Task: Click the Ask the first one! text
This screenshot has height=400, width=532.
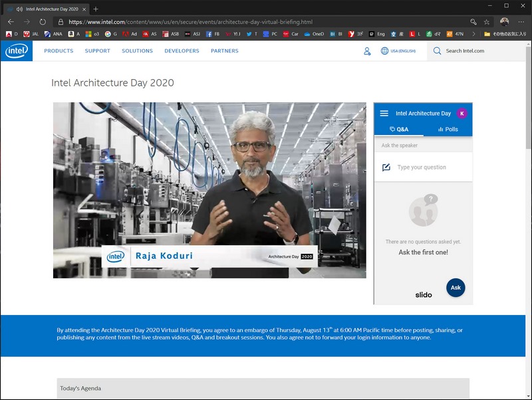Action: click(x=423, y=252)
